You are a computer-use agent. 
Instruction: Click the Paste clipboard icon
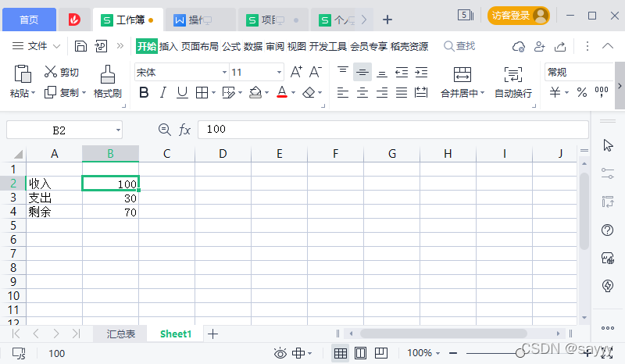[23, 73]
